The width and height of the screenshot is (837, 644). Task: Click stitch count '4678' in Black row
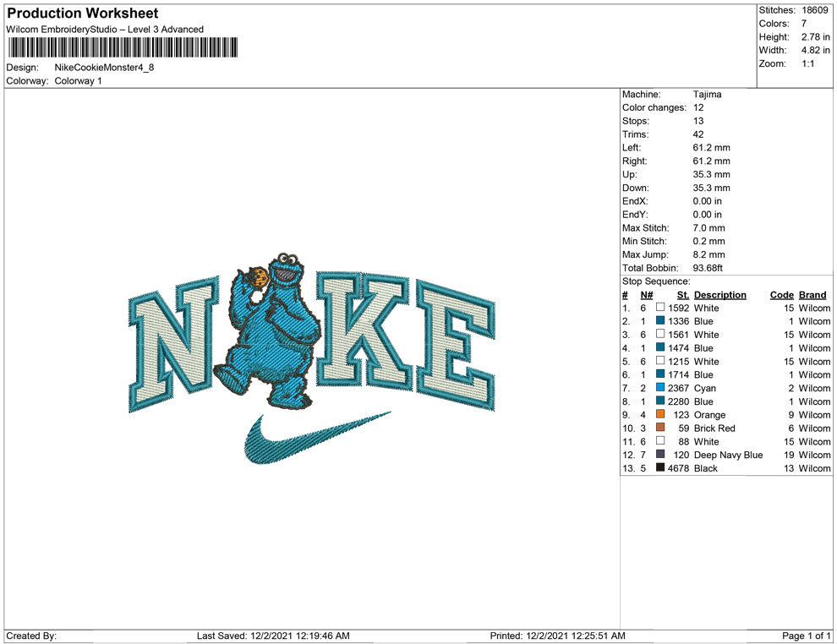tap(678, 468)
